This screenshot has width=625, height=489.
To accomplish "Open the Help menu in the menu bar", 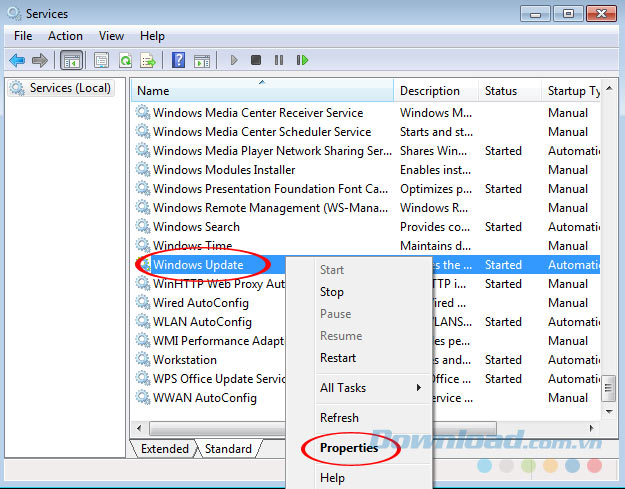I will [152, 36].
